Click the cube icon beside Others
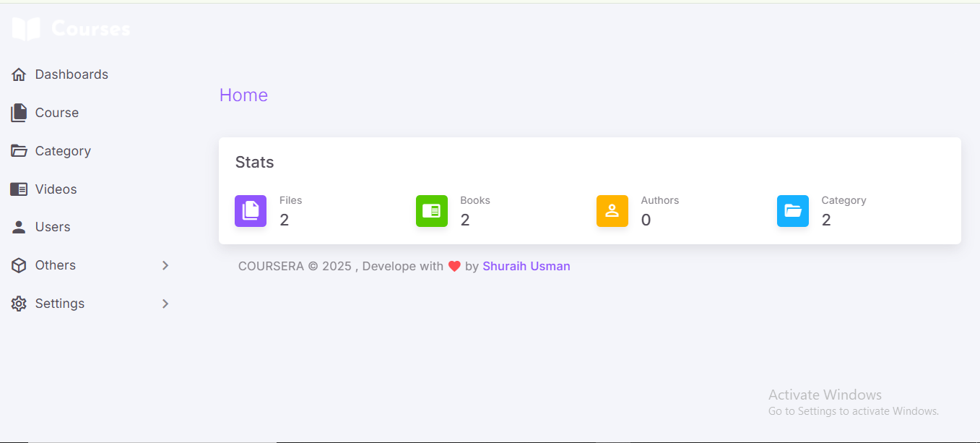980x443 pixels. point(19,265)
